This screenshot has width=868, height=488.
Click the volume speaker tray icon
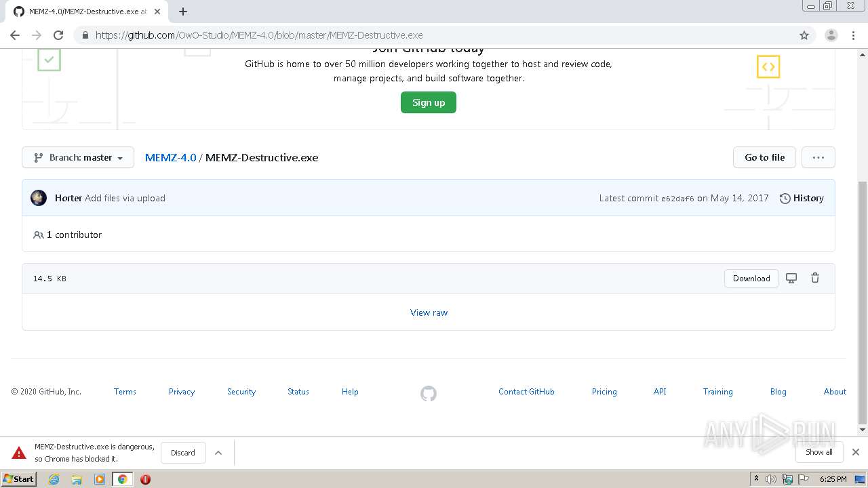(x=771, y=479)
